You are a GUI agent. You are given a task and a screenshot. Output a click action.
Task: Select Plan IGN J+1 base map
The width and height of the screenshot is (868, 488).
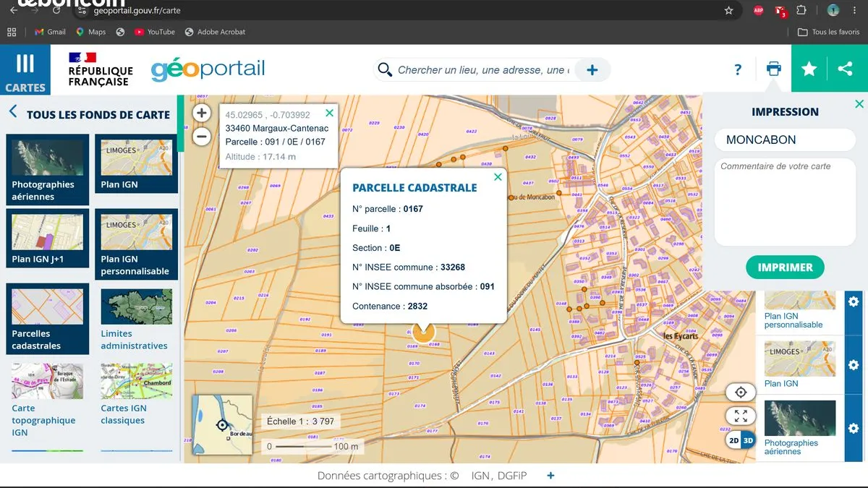(48, 239)
